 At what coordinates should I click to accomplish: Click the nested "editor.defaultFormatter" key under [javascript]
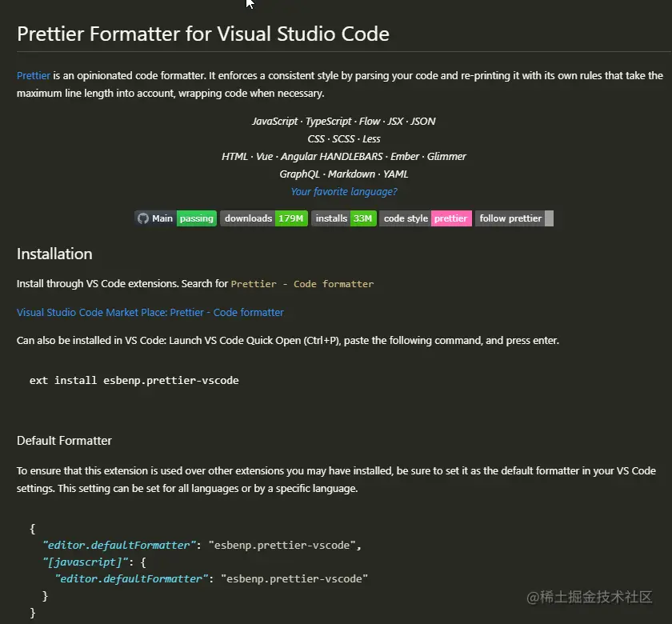pyautogui.click(x=131, y=578)
